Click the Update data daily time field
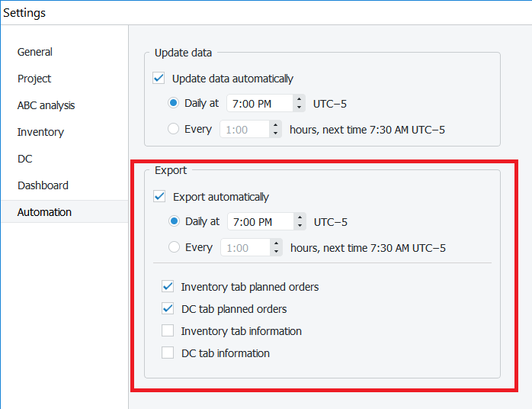This screenshot has width=532, height=409. pos(258,104)
